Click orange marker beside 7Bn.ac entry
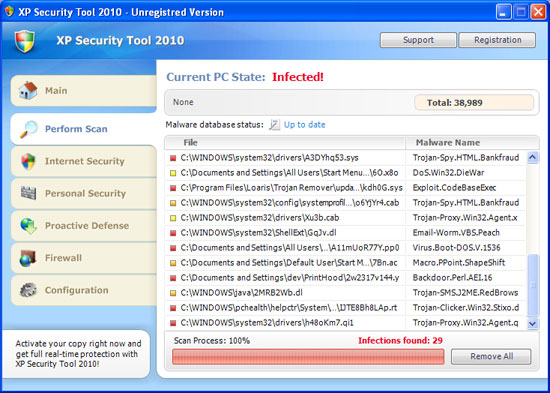This screenshot has width=550, height=393. point(173,263)
